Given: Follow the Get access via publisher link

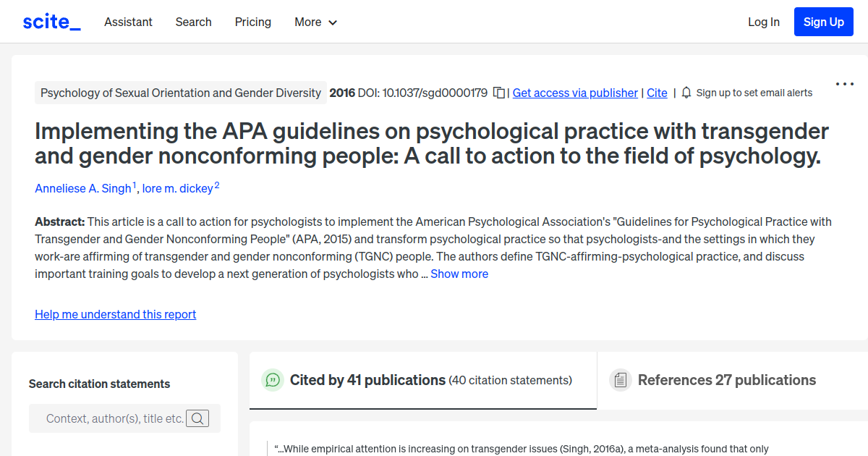Looking at the screenshot, I should pos(574,93).
